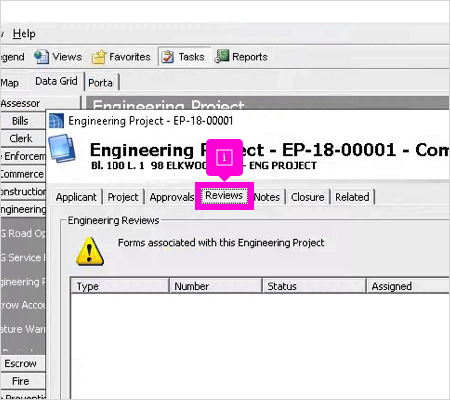Switch to the Data Grid tab
This screenshot has height=400, width=450.
(56, 81)
